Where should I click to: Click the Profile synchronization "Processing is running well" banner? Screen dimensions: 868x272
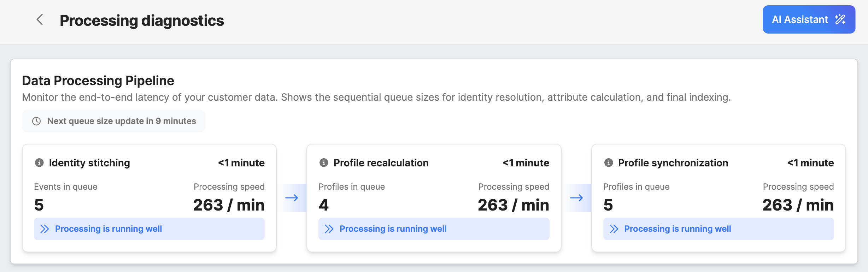(718, 229)
